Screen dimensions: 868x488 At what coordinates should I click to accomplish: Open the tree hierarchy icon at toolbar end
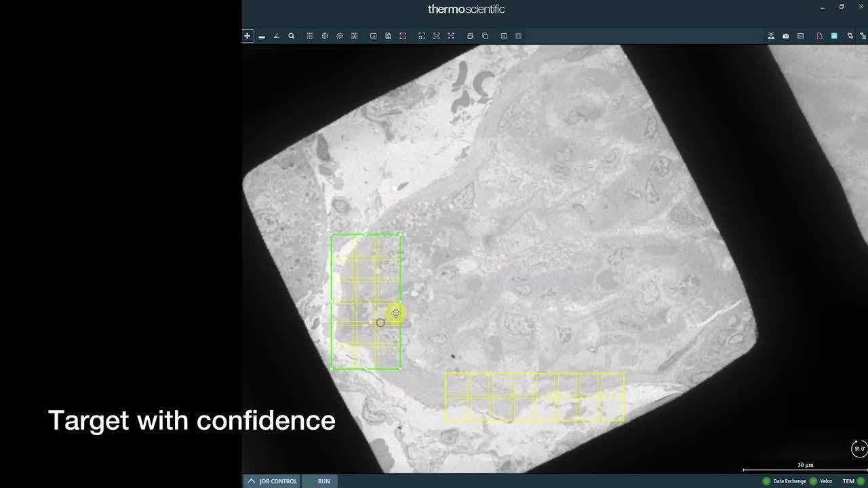[863, 36]
